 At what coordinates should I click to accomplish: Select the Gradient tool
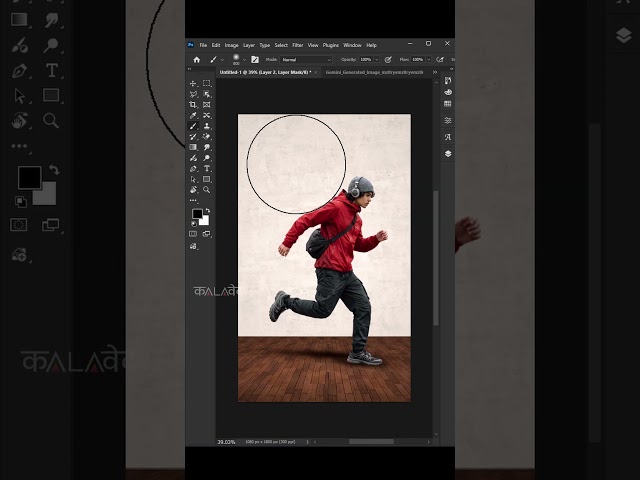click(x=193, y=147)
